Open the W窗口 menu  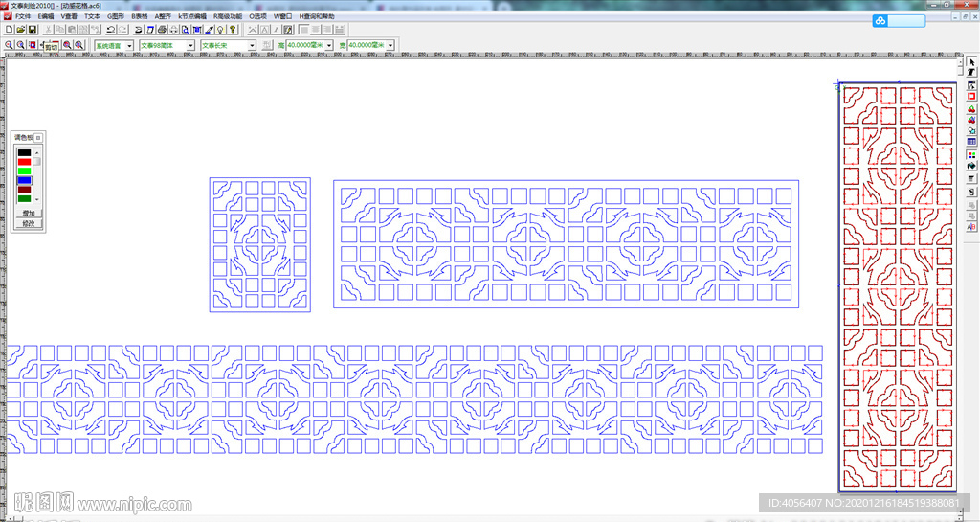282,16
